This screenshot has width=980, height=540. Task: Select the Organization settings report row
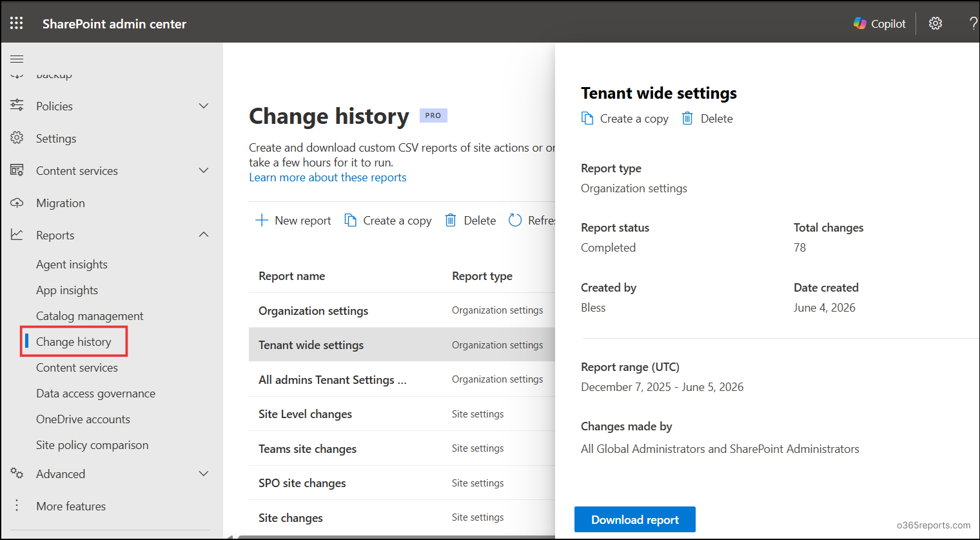(x=402, y=310)
